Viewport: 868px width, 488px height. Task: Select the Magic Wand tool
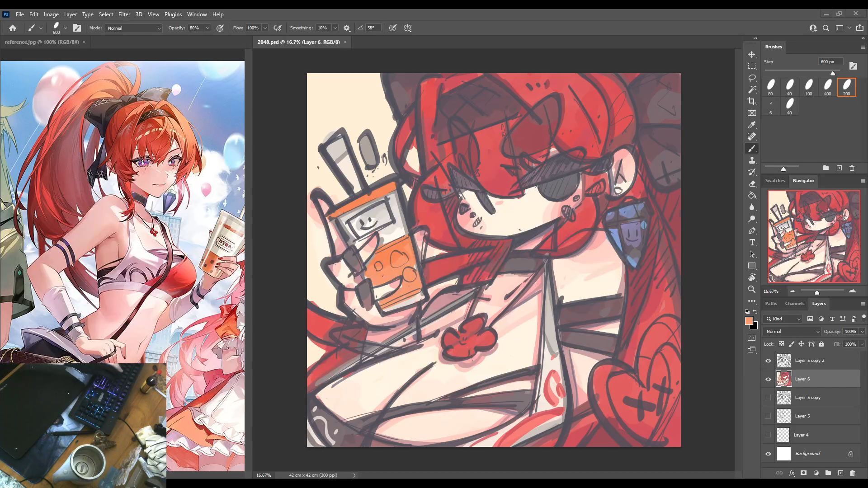(752, 89)
